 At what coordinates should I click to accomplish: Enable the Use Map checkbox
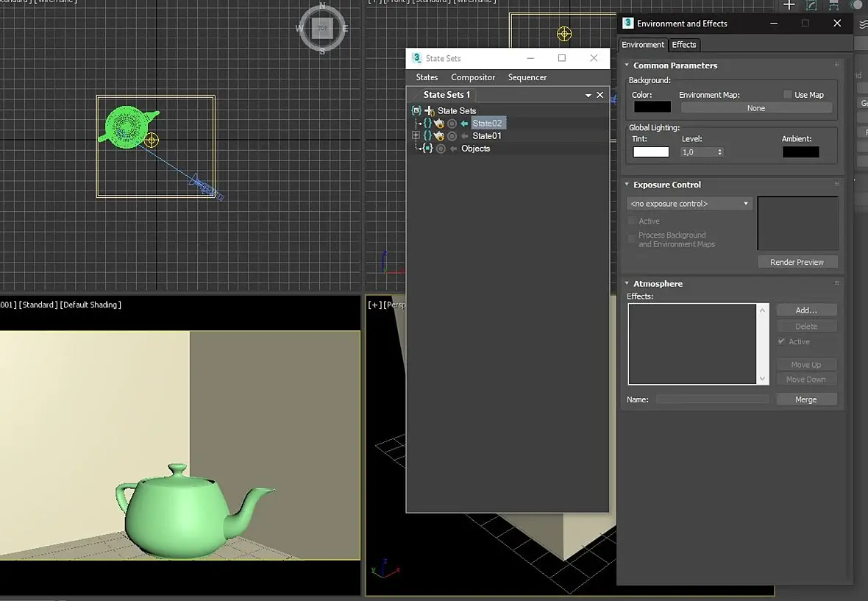click(x=787, y=95)
